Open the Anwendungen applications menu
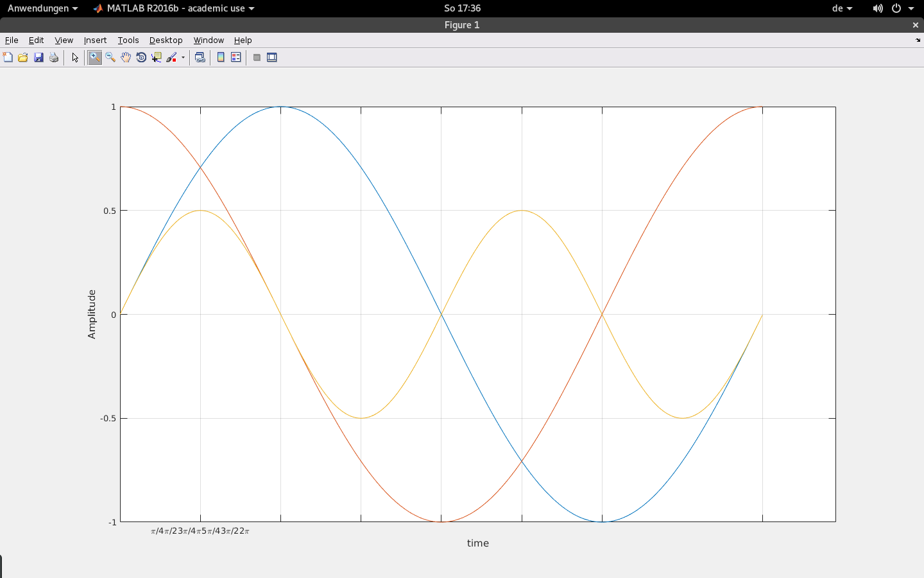The image size is (924, 578). 42,8
